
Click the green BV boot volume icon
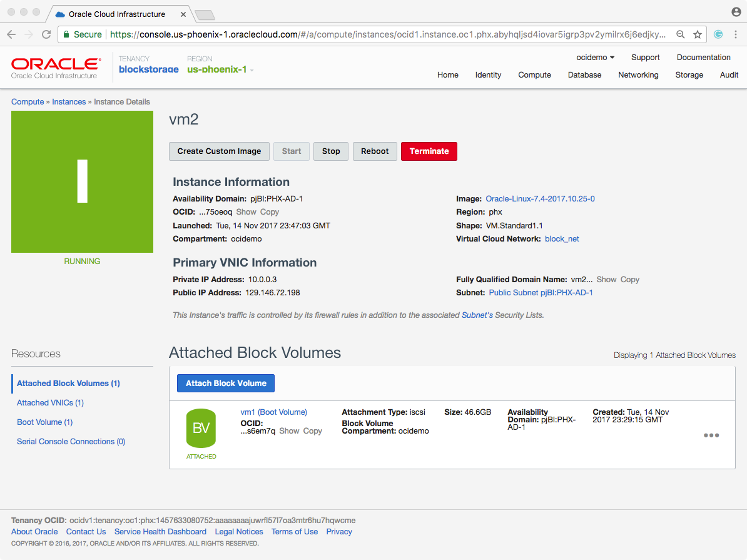coord(201,429)
